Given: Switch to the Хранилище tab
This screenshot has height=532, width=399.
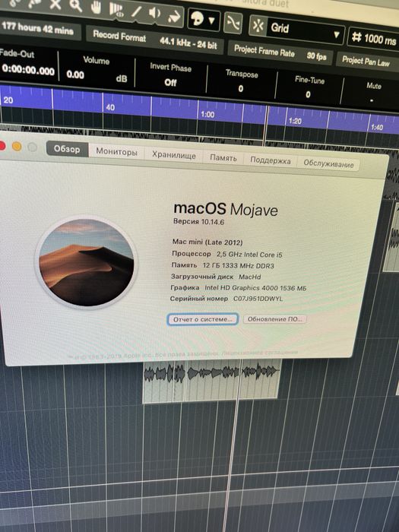Looking at the screenshot, I should [174, 155].
